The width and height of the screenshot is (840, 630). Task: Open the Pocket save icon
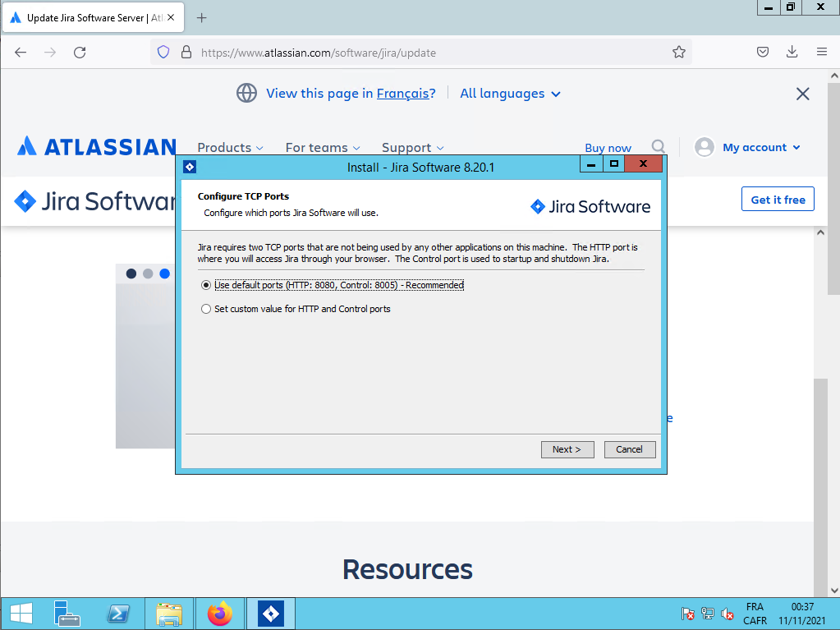coord(763,52)
